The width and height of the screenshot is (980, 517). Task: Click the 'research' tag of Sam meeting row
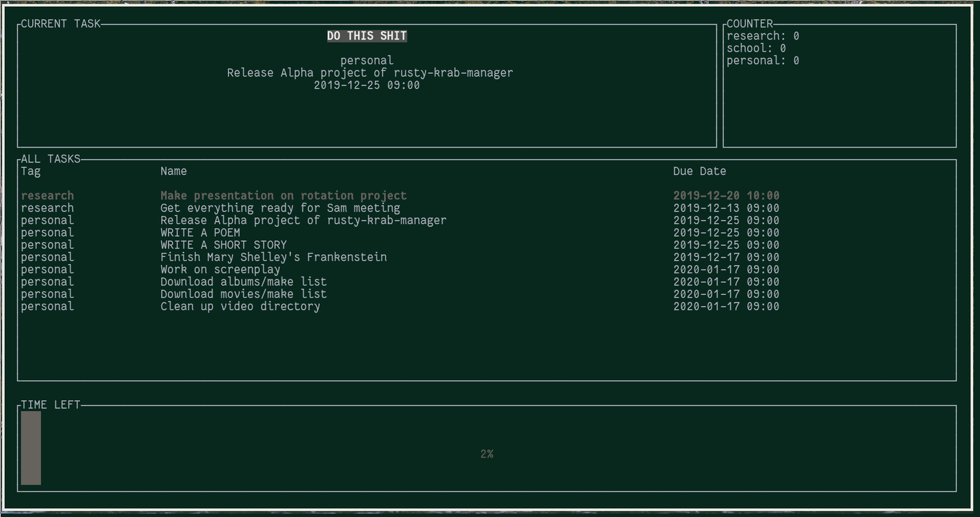(47, 208)
